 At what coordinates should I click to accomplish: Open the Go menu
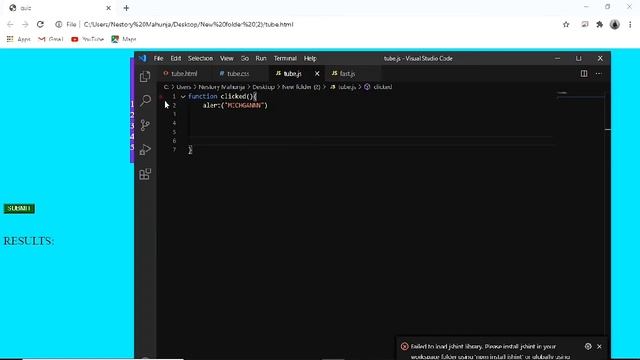[244, 58]
